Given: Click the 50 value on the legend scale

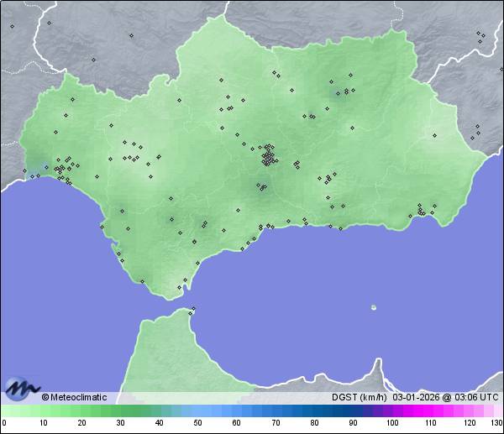Looking at the screenshot, I should [x=198, y=422].
